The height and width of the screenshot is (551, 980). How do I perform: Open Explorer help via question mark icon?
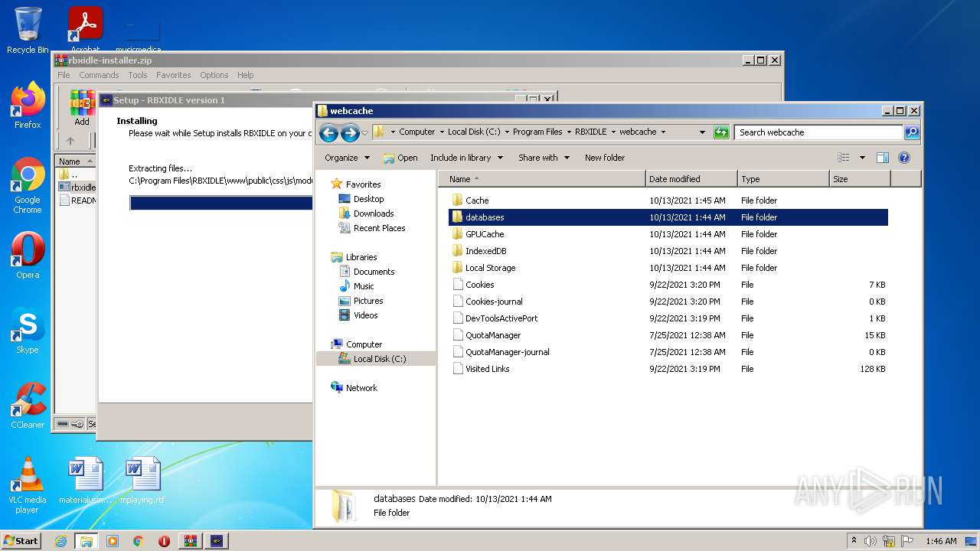tap(903, 158)
